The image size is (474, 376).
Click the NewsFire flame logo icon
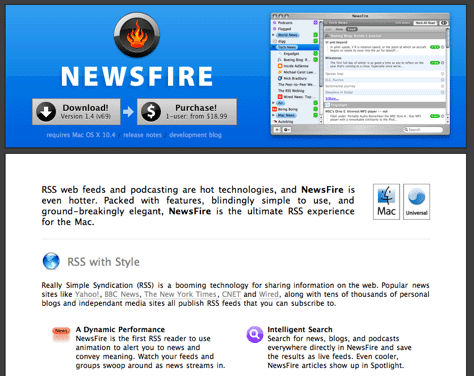[x=137, y=35]
